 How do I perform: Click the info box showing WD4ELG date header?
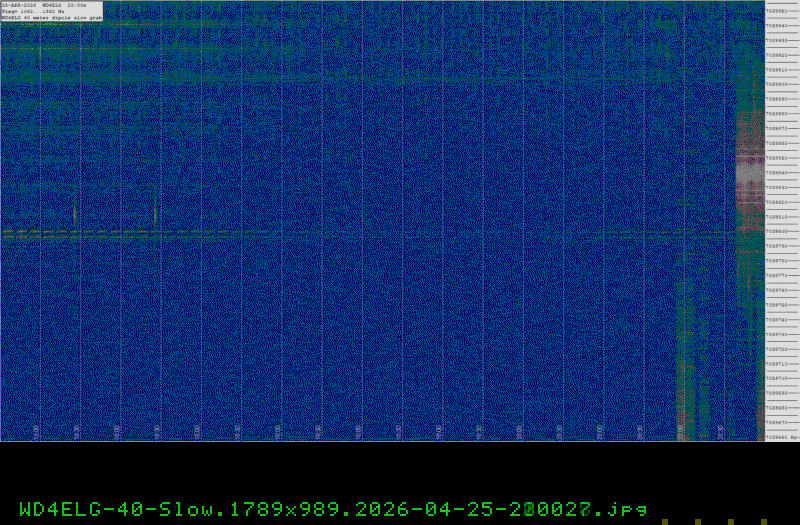(x=52, y=11)
